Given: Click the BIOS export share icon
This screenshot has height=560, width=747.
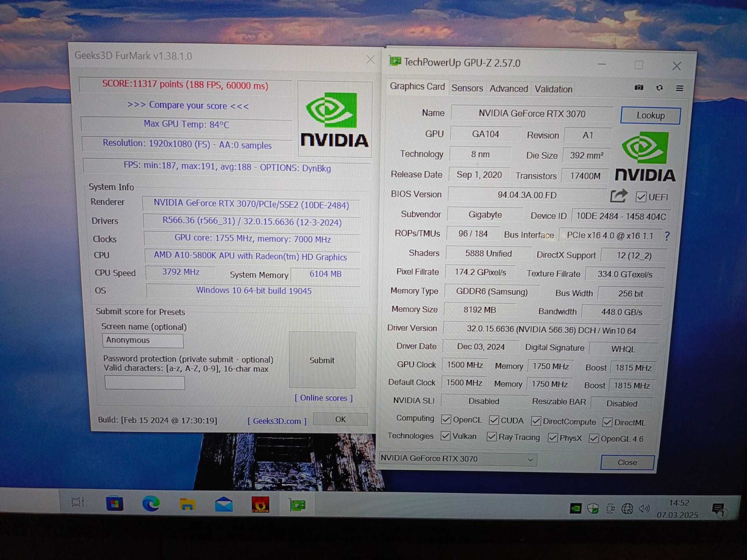Looking at the screenshot, I should 619,196.
